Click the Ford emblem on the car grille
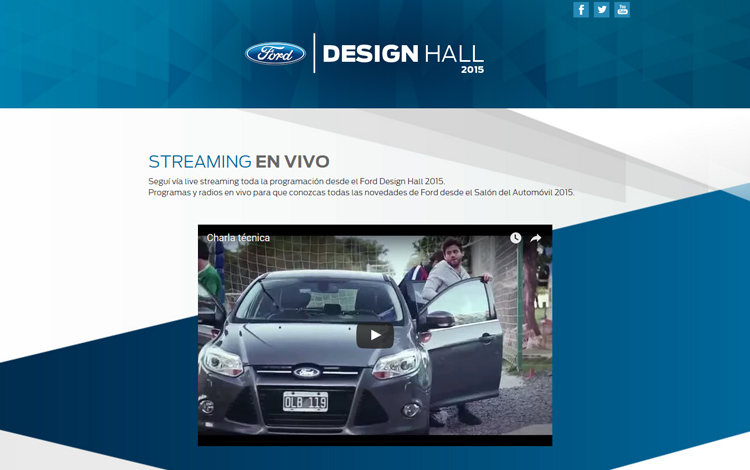Viewport: 750px width, 470px height. (306, 371)
